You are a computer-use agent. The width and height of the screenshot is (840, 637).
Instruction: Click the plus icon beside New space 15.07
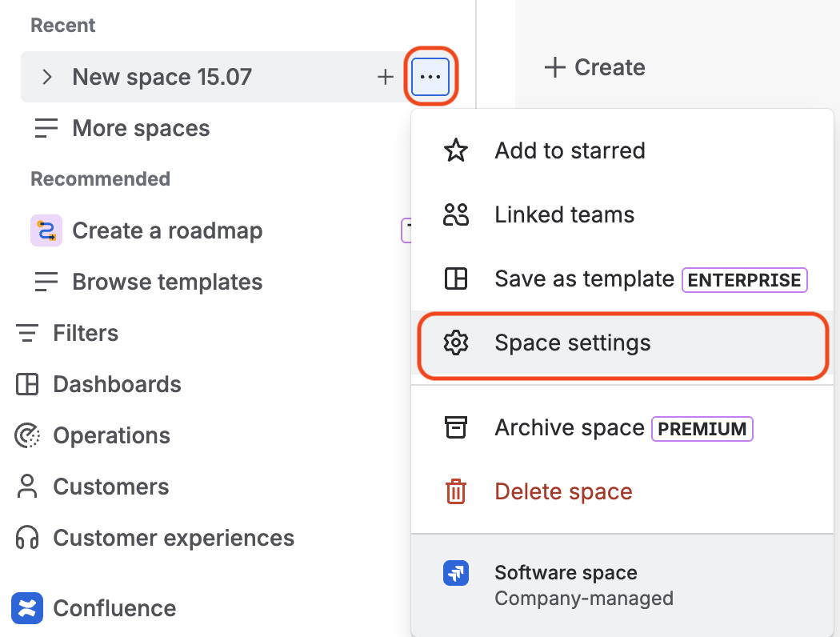coord(385,77)
